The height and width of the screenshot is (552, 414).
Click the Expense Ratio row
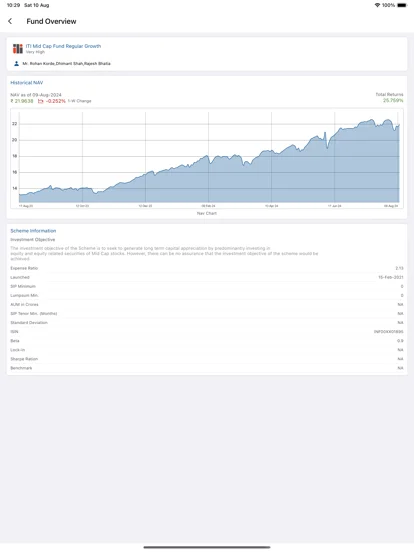coord(207,268)
